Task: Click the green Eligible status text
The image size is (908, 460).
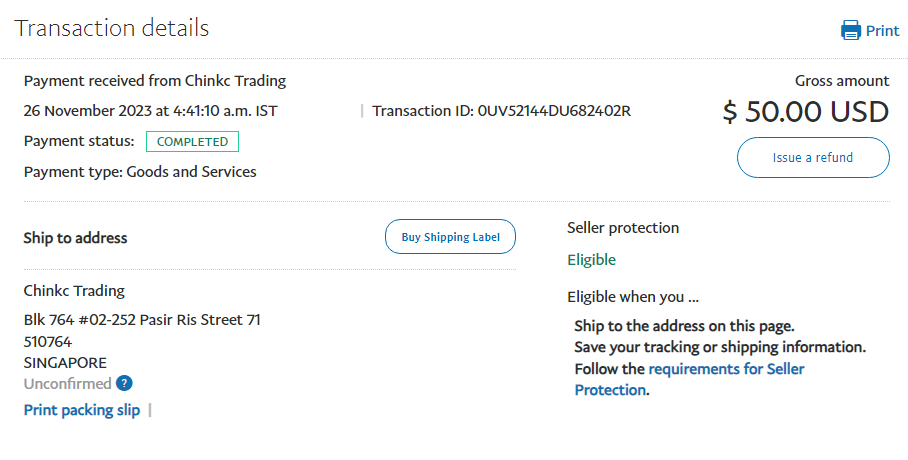Action: coord(591,260)
